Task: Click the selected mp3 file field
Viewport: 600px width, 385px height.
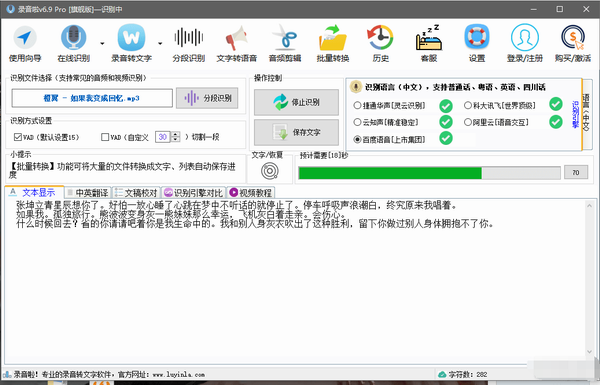Action: click(x=92, y=98)
